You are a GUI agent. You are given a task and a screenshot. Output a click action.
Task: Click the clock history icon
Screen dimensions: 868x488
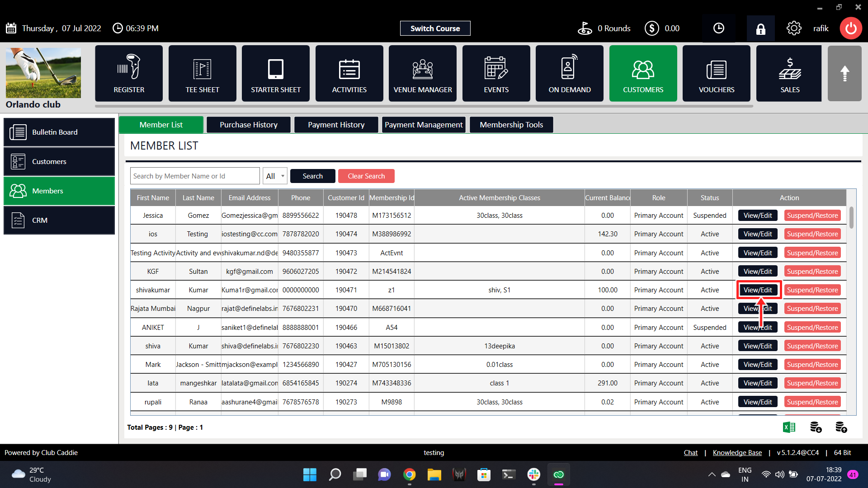718,28
